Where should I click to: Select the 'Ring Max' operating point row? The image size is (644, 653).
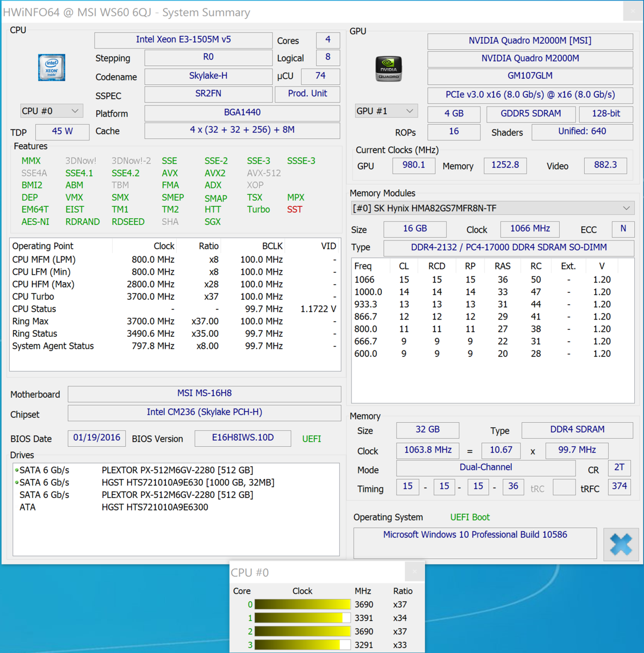tap(175, 322)
